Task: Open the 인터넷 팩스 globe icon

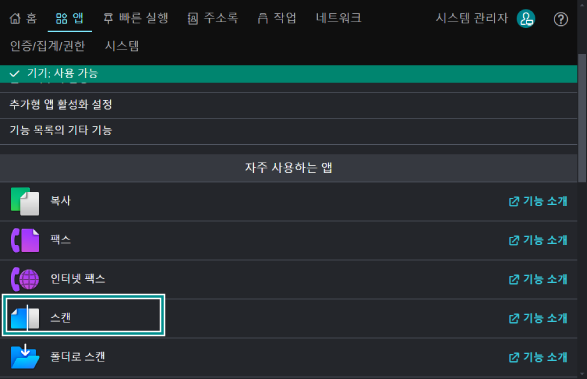Action: click(x=25, y=279)
